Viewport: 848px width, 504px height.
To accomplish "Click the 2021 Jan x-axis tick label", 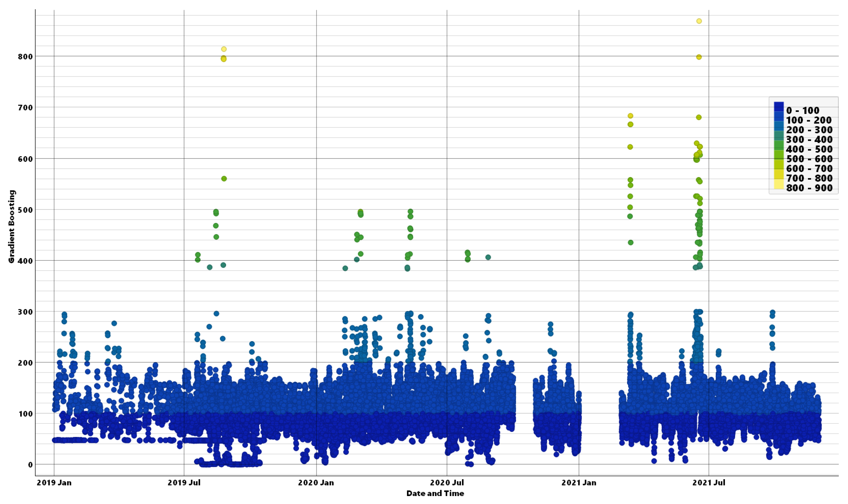I will [x=579, y=483].
